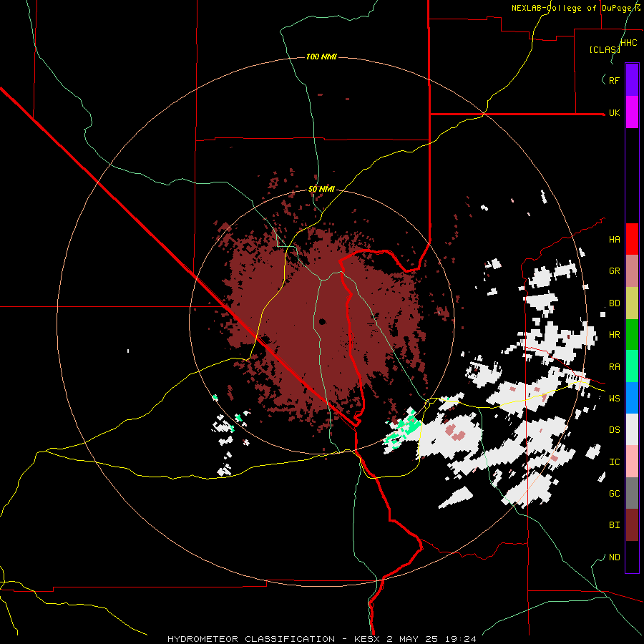Click the ND black legend swatch
This screenshot has width=644, height=644.
(x=632, y=557)
